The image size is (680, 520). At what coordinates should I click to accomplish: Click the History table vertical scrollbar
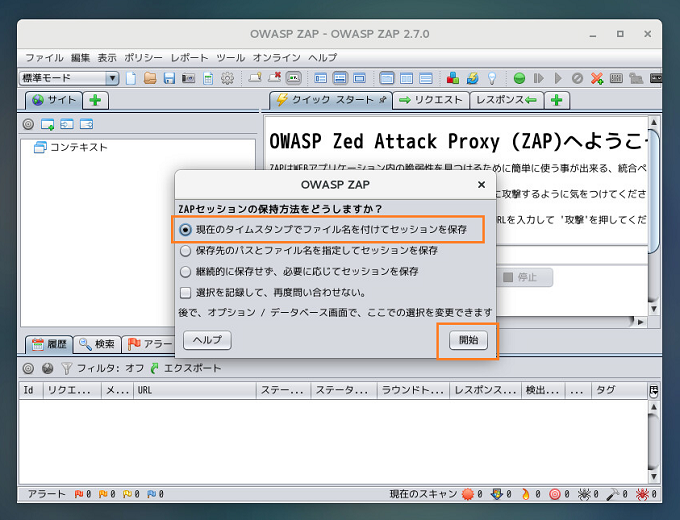[654, 442]
